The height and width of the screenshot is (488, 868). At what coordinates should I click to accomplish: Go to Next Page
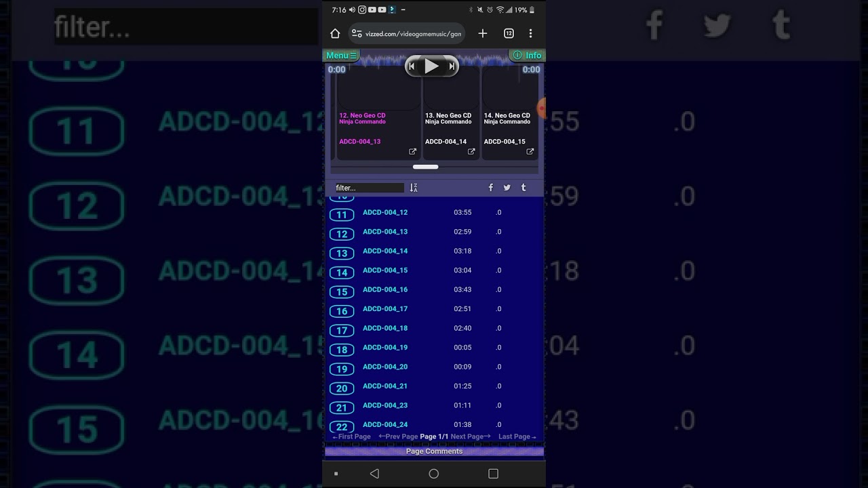[x=471, y=437]
